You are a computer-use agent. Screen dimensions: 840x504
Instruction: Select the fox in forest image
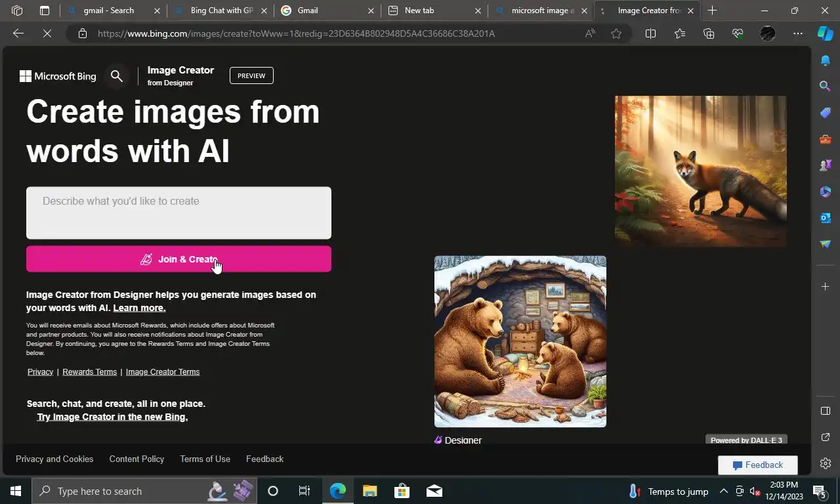[x=700, y=171]
